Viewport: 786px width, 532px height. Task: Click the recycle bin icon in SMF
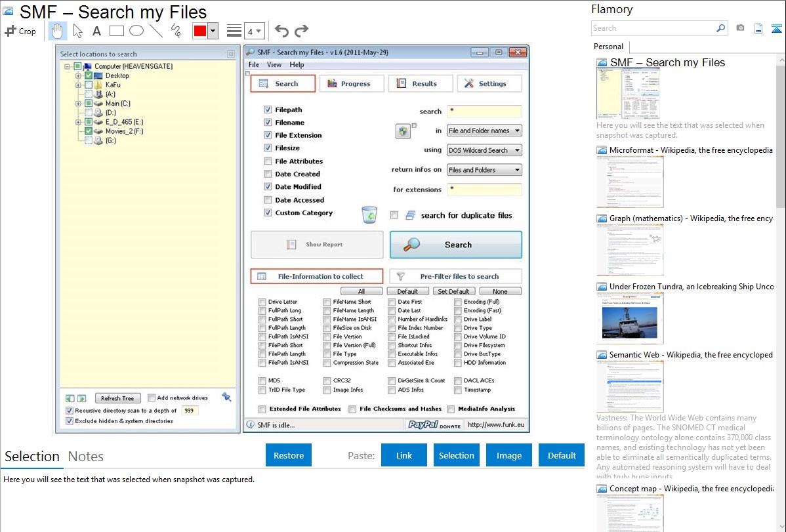click(x=369, y=215)
